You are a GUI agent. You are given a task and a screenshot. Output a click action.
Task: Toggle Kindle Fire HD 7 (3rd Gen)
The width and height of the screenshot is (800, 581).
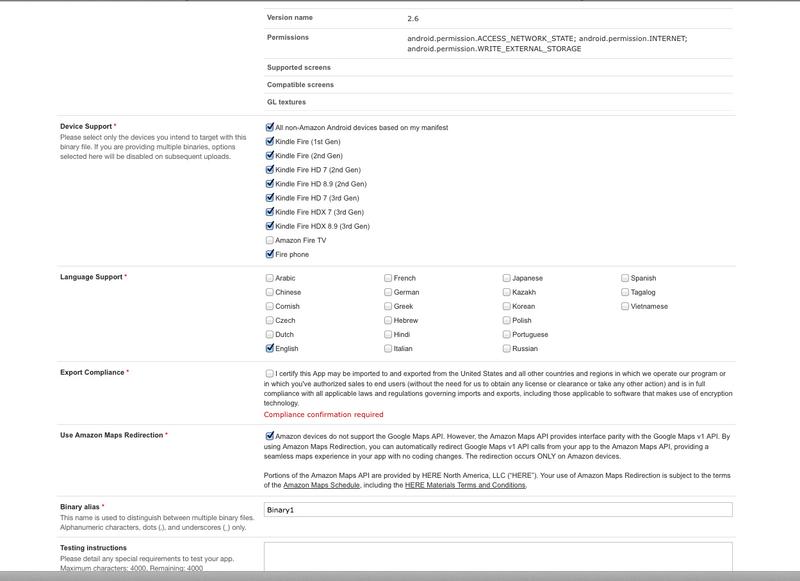coord(270,197)
